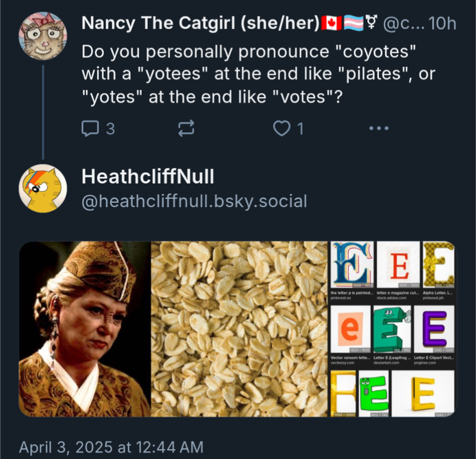Click the Nancy The Catgirl display name

tap(200, 23)
